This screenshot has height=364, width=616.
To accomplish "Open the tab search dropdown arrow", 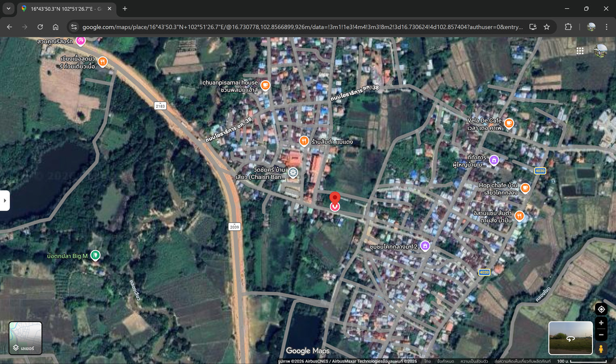I will (x=8, y=9).
